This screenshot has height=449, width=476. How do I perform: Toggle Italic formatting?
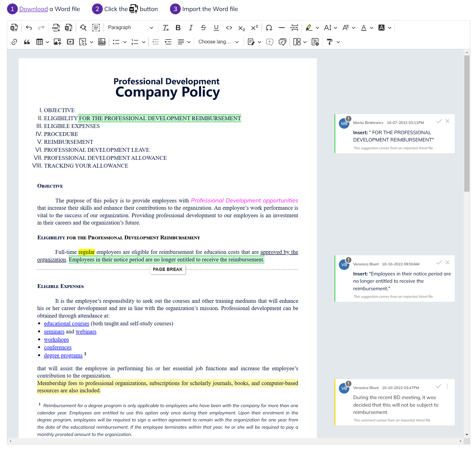pos(191,28)
